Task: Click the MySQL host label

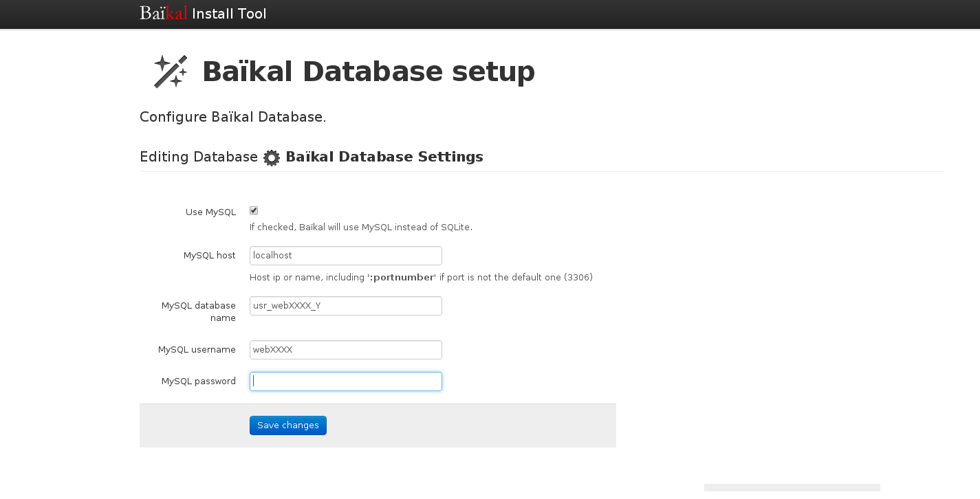Action: (x=210, y=256)
